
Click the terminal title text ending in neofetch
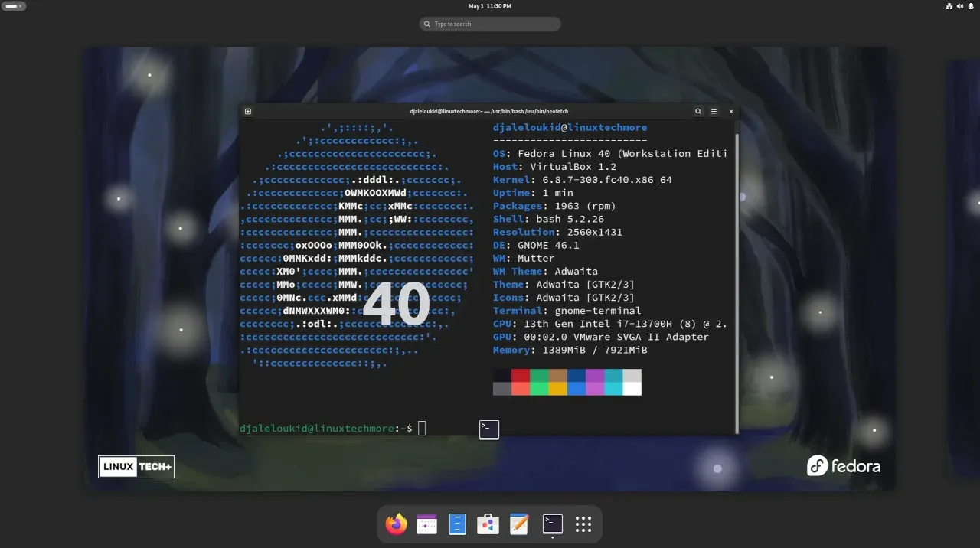(x=489, y=111)
